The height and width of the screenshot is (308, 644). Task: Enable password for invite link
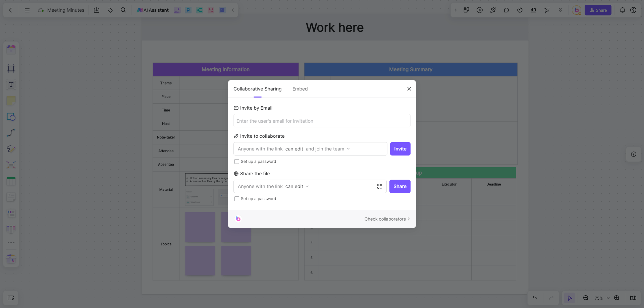(237, 162)
